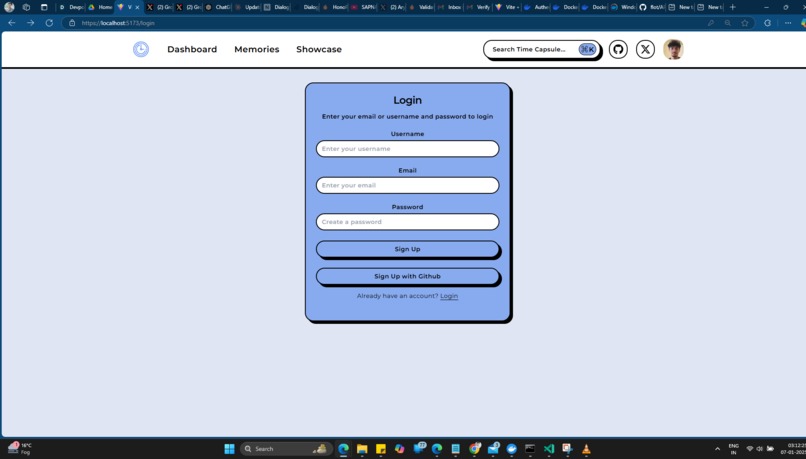Click the ⌘K shortcut badge in search
Viewport: 806px width, 459px height.
[587, 49]
